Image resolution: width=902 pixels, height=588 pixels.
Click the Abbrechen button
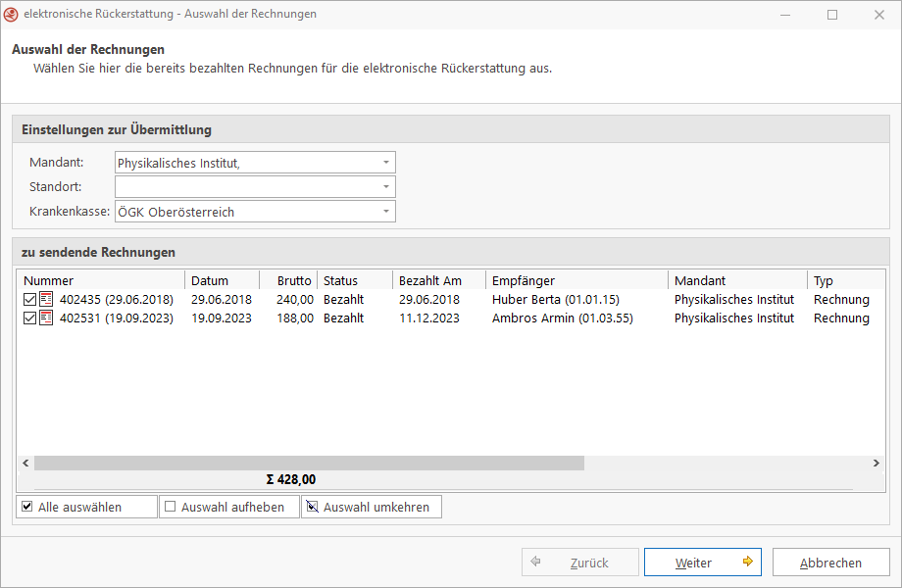coord(830,563)
